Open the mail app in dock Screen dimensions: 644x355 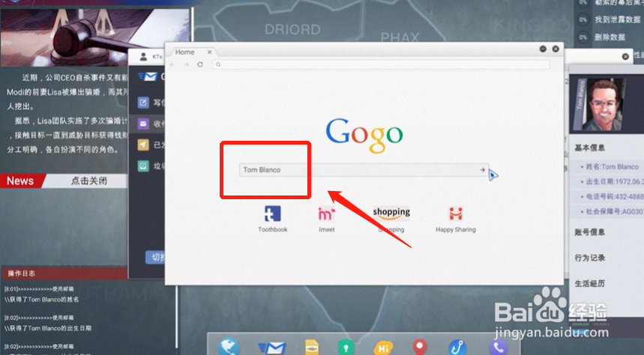pyautogui.click(x=271, y=348)
